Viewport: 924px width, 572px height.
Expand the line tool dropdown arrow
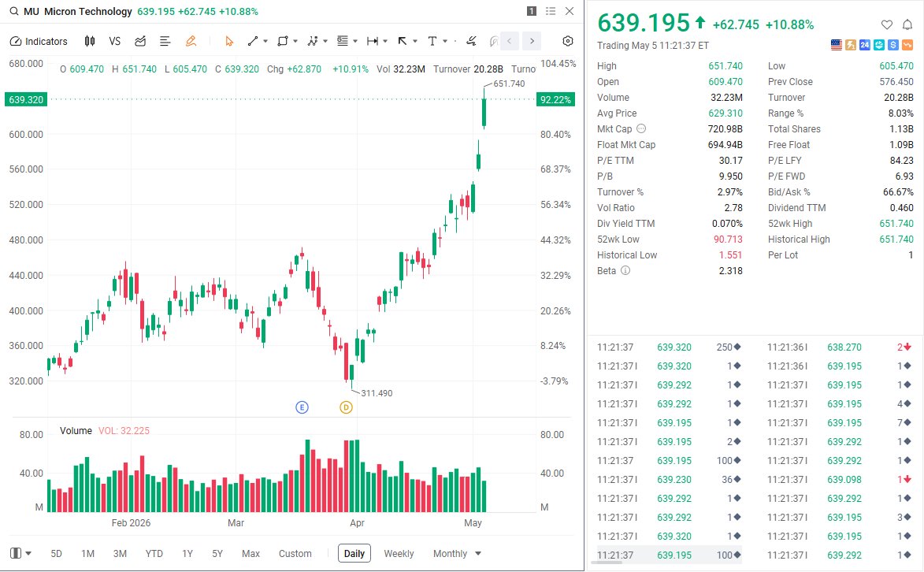(x=265, y=41)
